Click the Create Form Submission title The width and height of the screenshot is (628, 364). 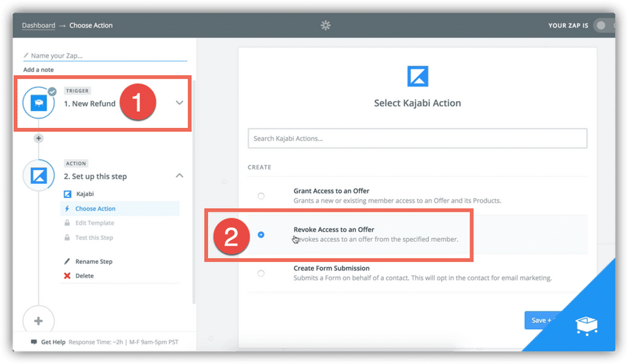(331, 269)
